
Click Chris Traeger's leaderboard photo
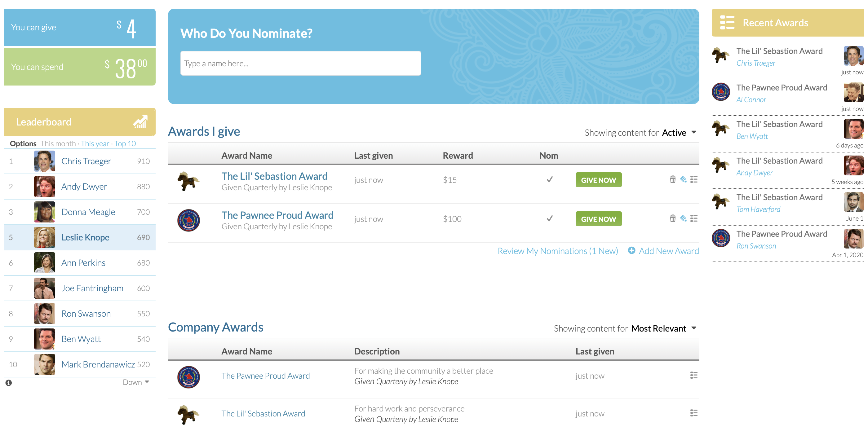(44, 161)
